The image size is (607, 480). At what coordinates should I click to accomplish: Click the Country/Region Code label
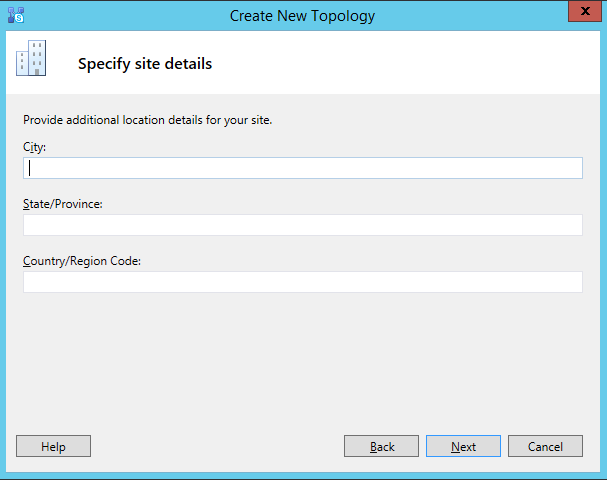[x=82, y=261]
